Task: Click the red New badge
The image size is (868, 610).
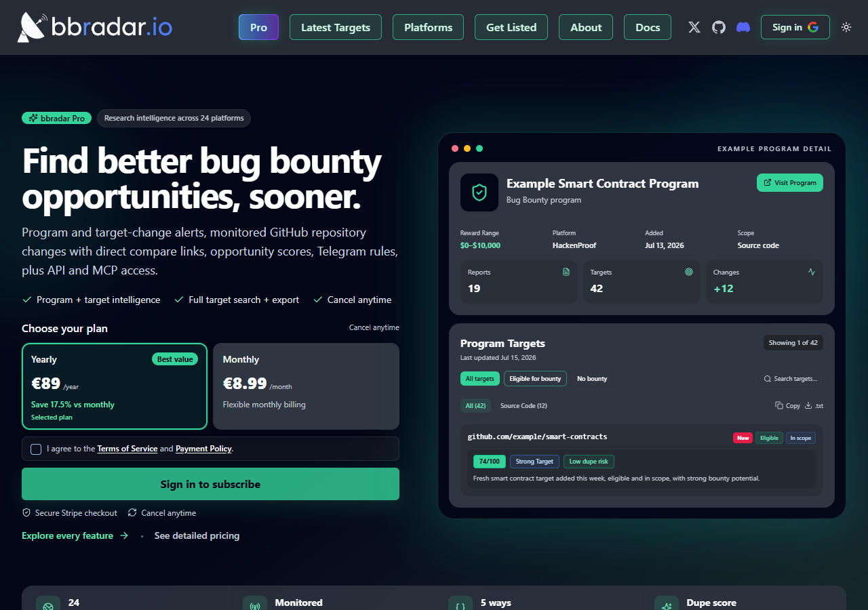Action: (743, 438)
